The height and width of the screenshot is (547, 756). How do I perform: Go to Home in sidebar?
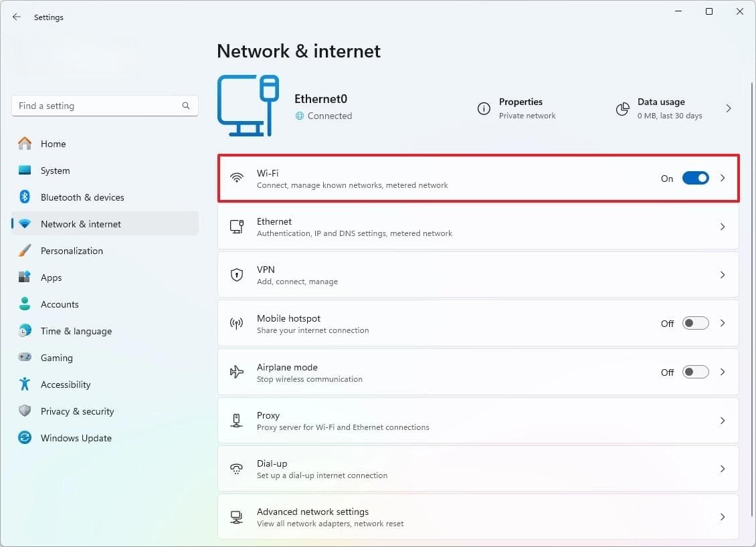[105, 143]
